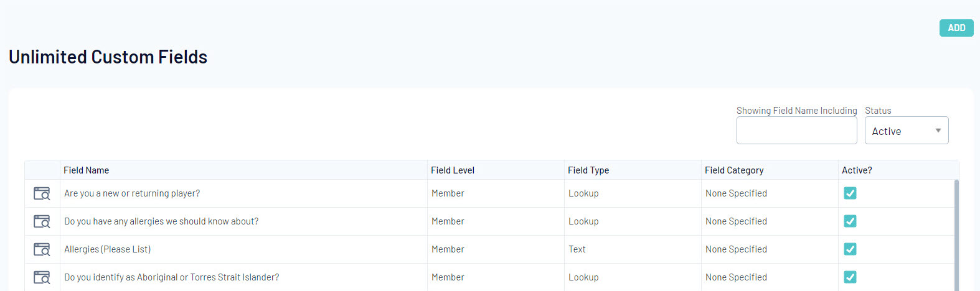Sort by Field Type column header
The image size is (980, 291).
588,170
